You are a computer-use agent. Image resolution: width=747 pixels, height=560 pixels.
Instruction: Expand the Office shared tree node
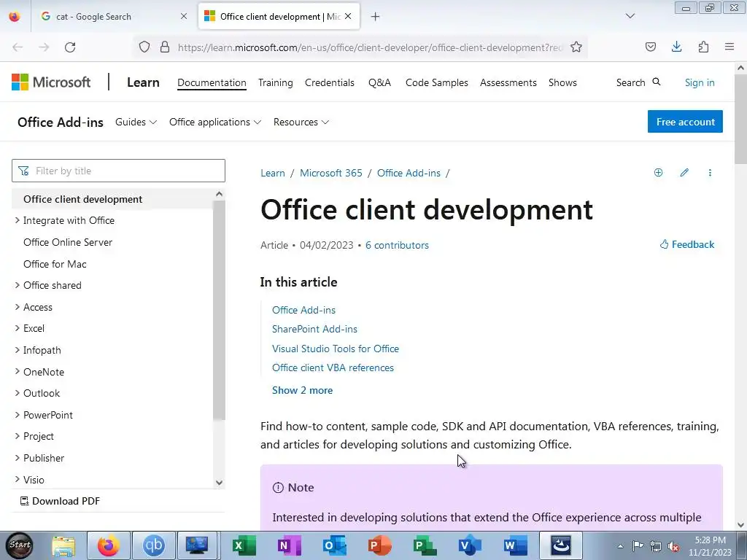[x=18, y=285]
